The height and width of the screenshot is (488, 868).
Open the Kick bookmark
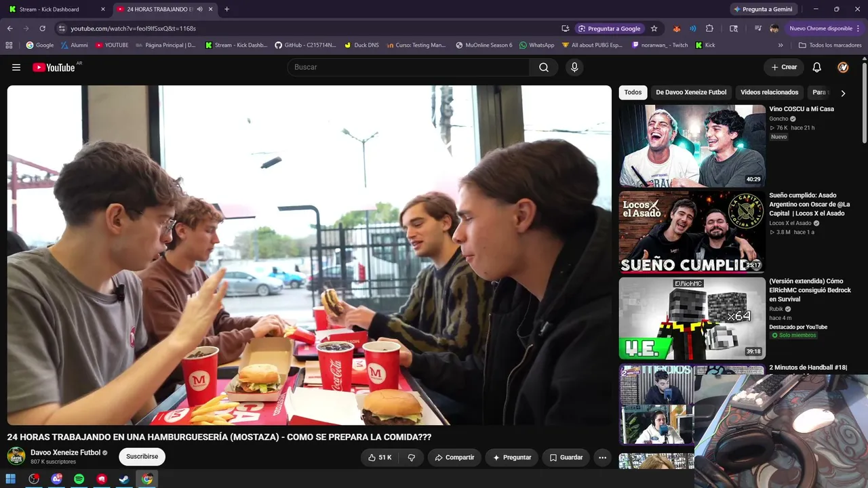click(705, 45)
